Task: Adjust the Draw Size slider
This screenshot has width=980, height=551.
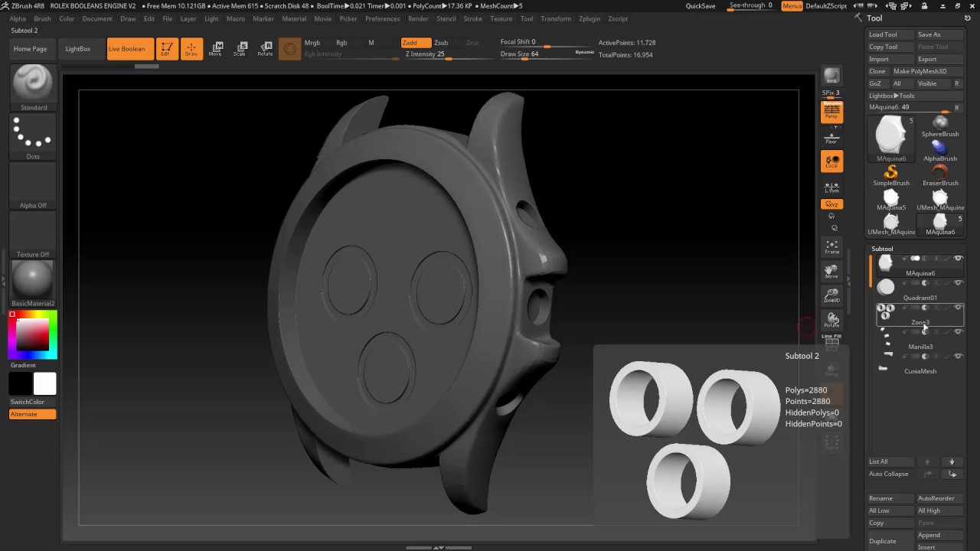Action: pyautogui.click(x=547, y=54)
